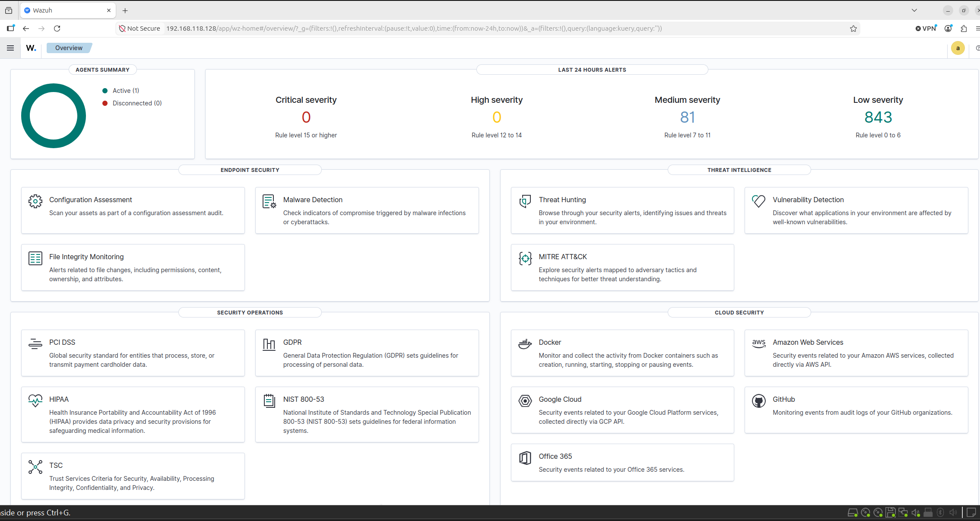Open the Wazuh hamburger navigation menu
The image size is (980, 521).
[10, 48]
